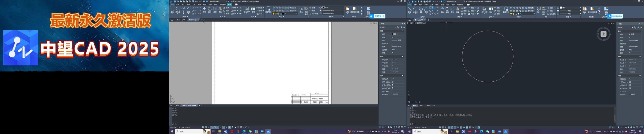Choose the Mirror tool in Drawing1 window
The width and height of the screenshot is (644, 134).
pyautogui.click(x=458, y=9)
